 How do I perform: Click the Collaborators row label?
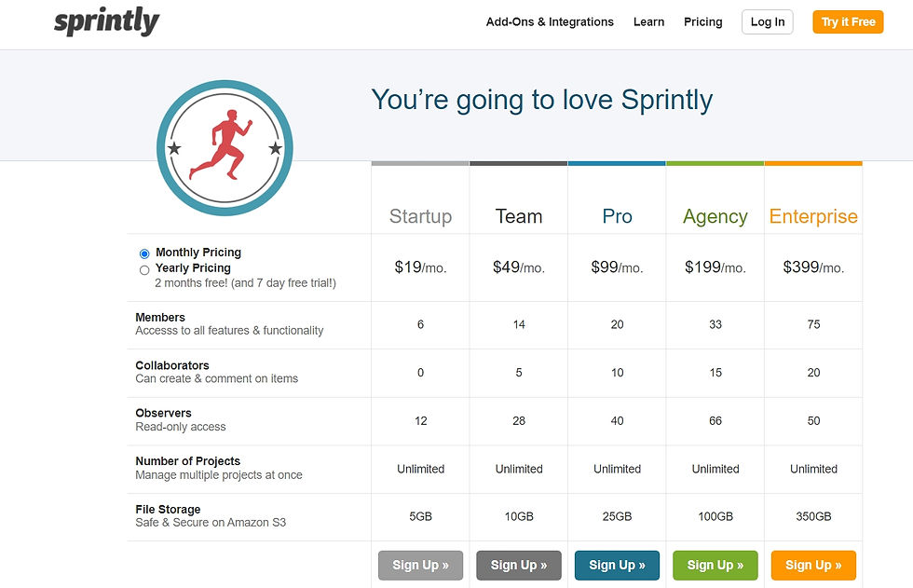click(x=172, y=365)
